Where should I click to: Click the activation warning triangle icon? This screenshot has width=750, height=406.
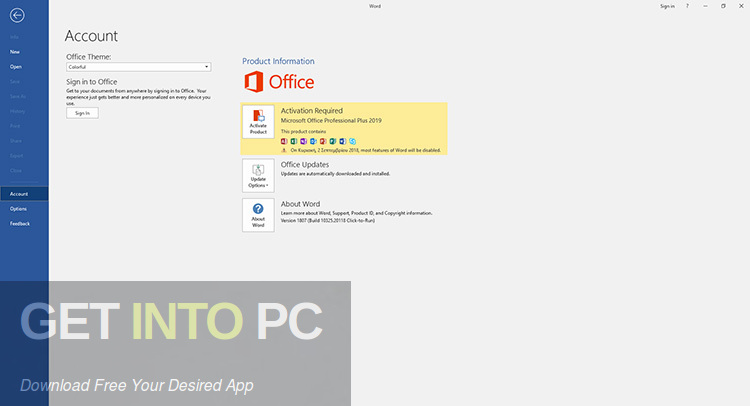click(x=284, y=150)
